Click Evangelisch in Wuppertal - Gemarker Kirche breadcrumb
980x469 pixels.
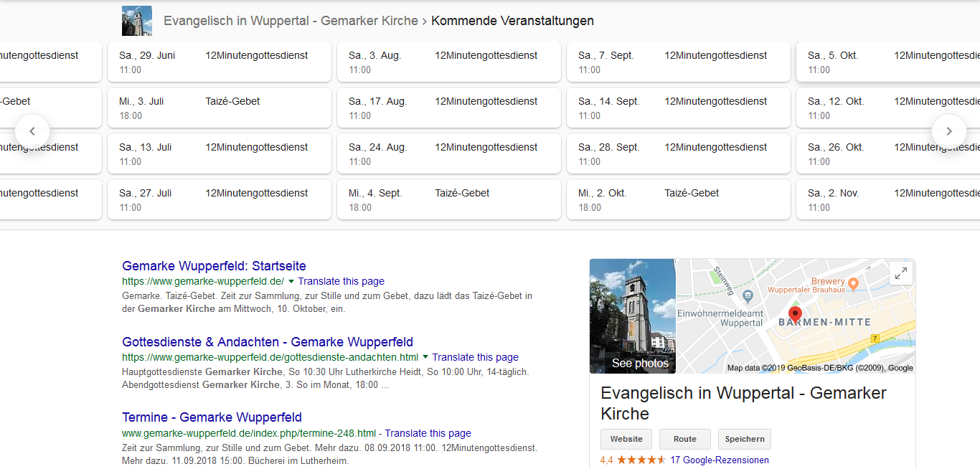coord(291,21)
